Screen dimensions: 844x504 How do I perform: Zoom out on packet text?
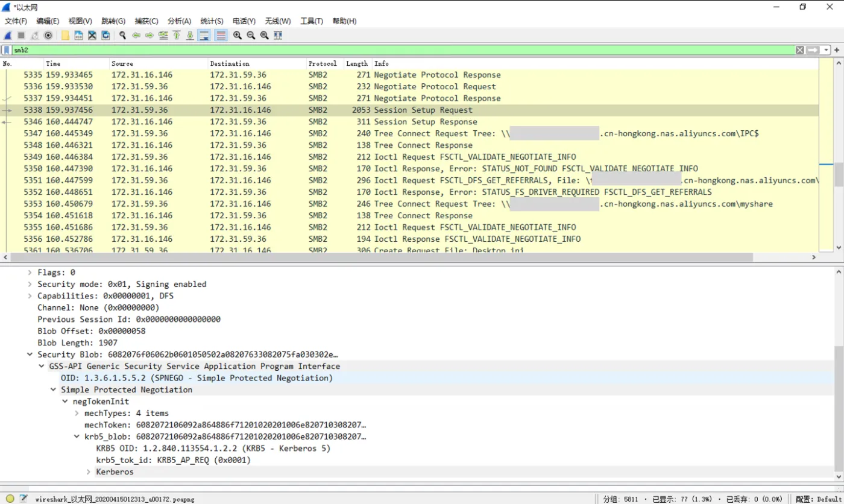[x=251, y=36]
